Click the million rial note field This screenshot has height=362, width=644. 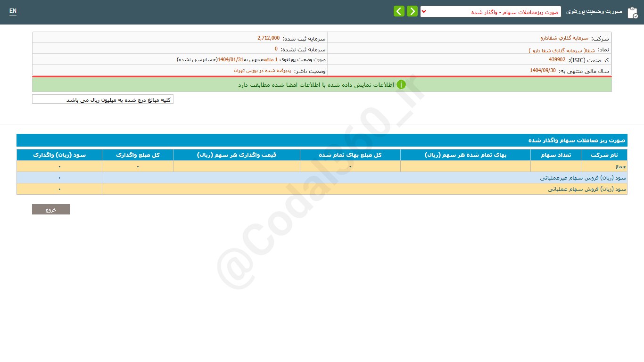[x=103, y=99]
